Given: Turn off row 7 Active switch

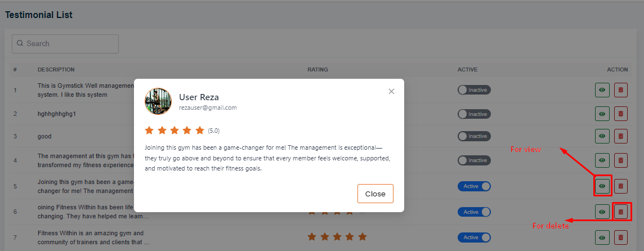Looking at the screenshot, I should [474, 237].
